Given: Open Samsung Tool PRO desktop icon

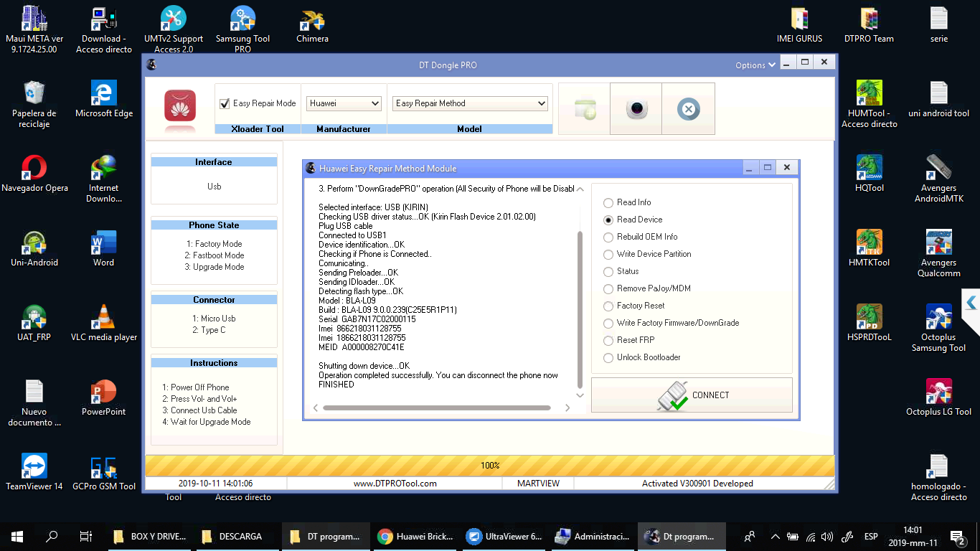Looking at the screenshot, I should [243, 29].
